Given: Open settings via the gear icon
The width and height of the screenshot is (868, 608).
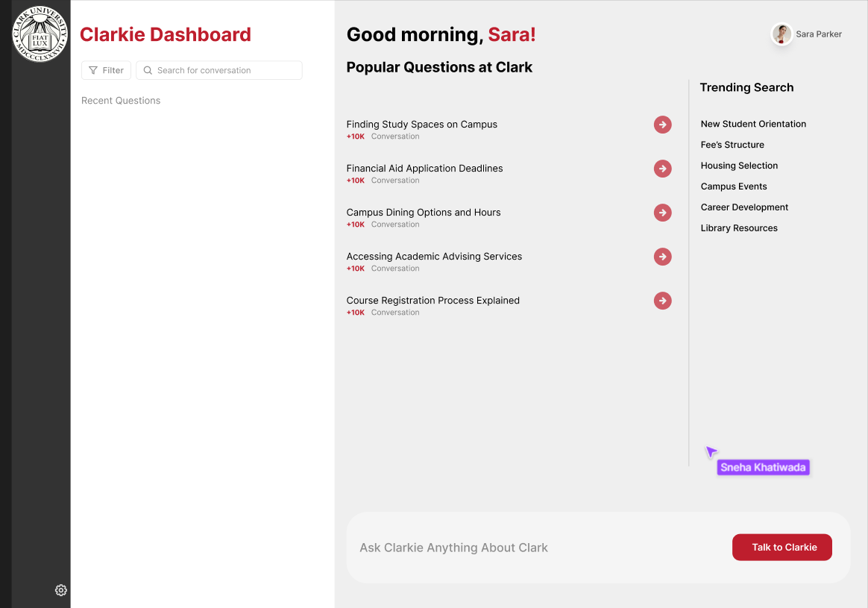Looking at the screenshot, I should [61, 590].
